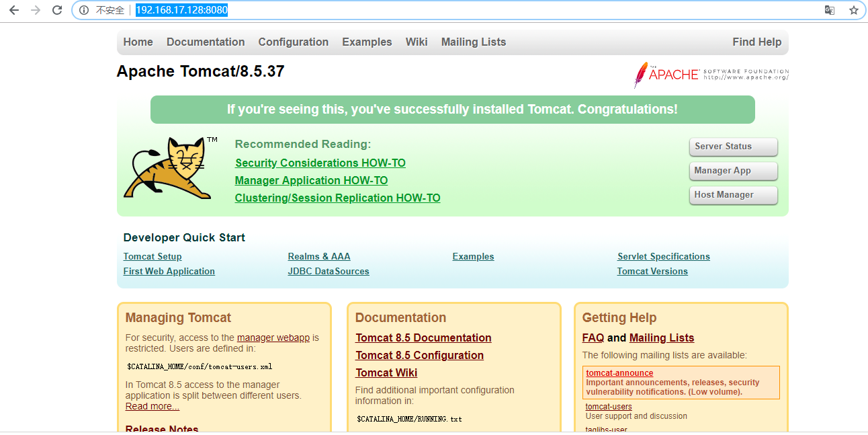Click the 不安全 not-secure label
The width and height of the screenshot is (868, 435).
point(110,10)
